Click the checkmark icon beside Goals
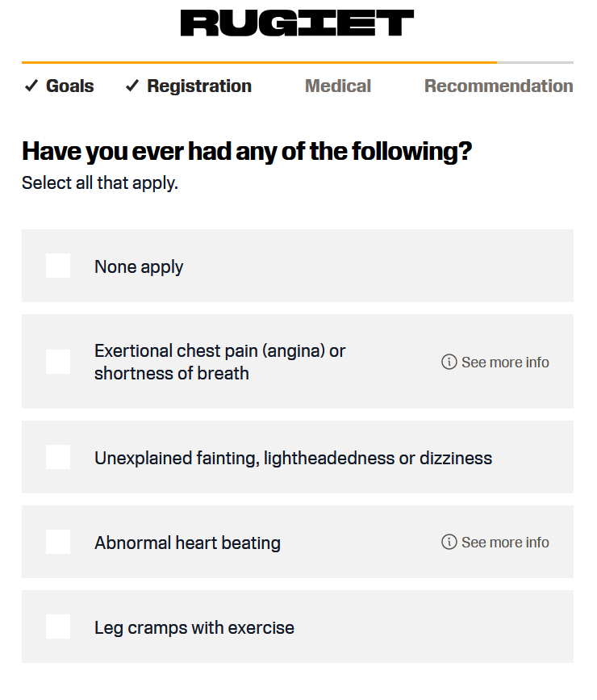Screen dimensions: 597x700 [x=31, y=86]
